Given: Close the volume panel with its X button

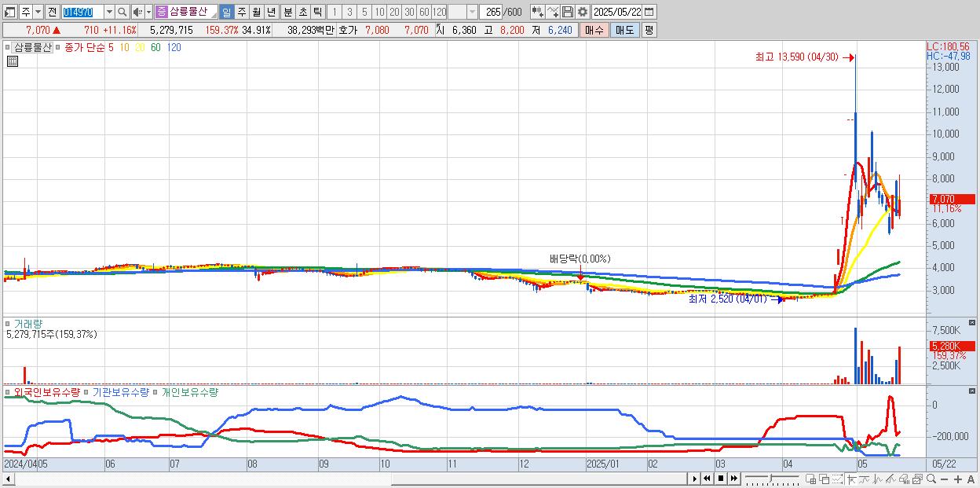Looking at the screenshot, I should coord(972,323).
